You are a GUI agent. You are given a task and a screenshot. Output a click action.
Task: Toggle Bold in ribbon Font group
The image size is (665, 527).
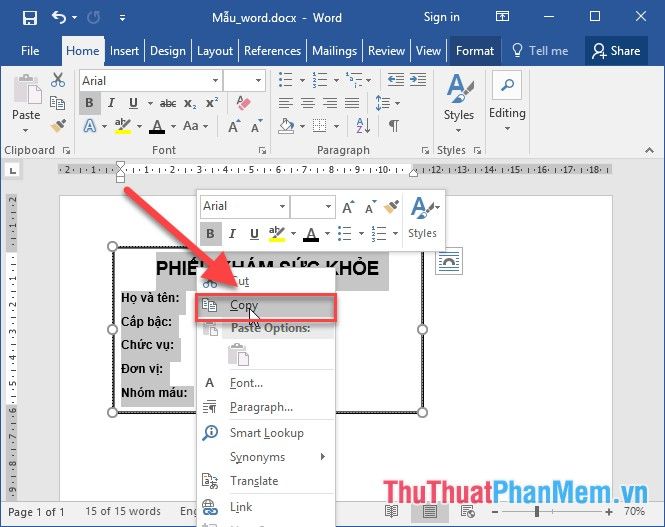click(x=89, y=103)
